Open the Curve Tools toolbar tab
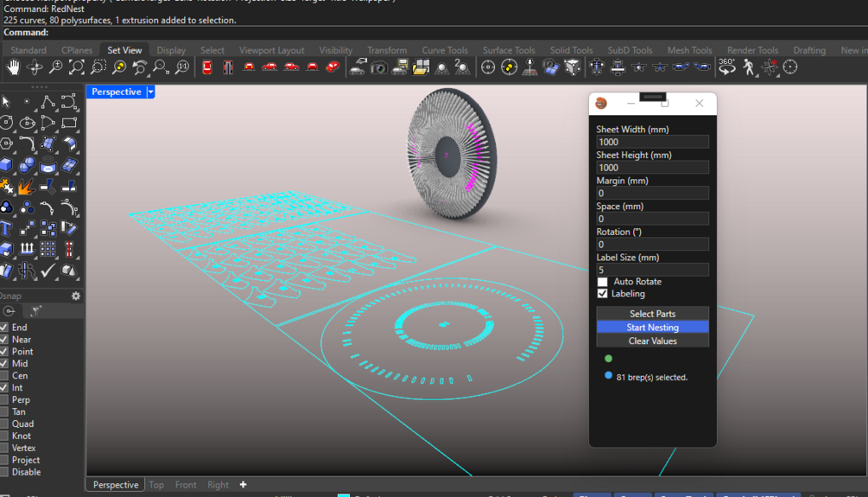This screenshot has width=868, height=497. (x=444, y=50)
